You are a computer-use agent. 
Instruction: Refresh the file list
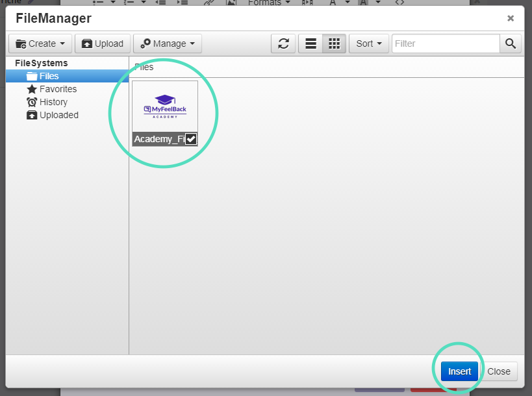tap(283, 43)
